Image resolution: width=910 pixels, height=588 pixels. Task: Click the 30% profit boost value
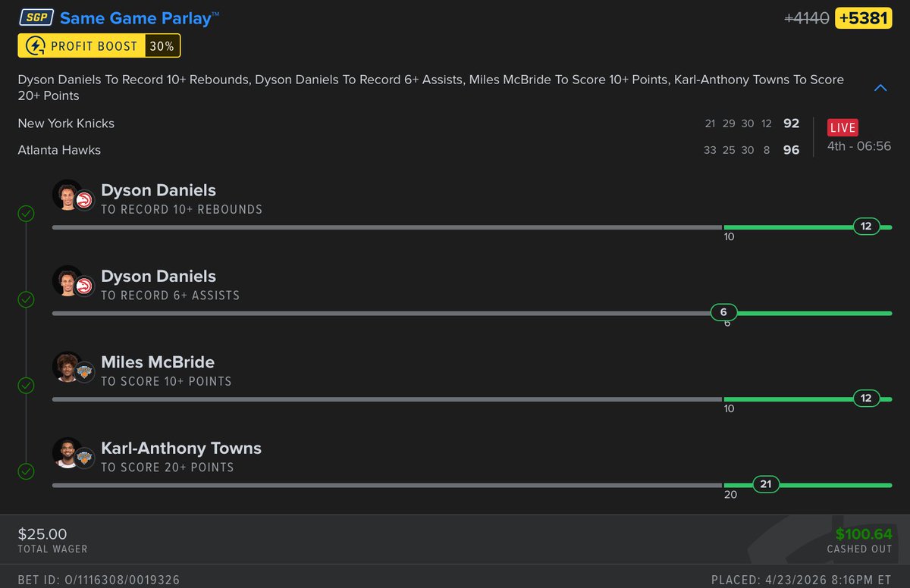162,46
